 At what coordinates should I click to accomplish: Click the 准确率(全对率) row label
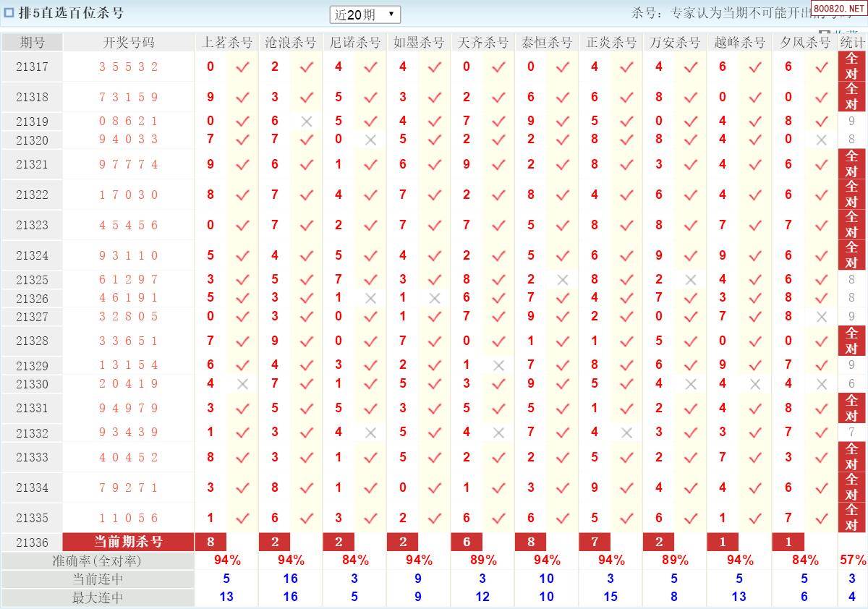(98, 561)
